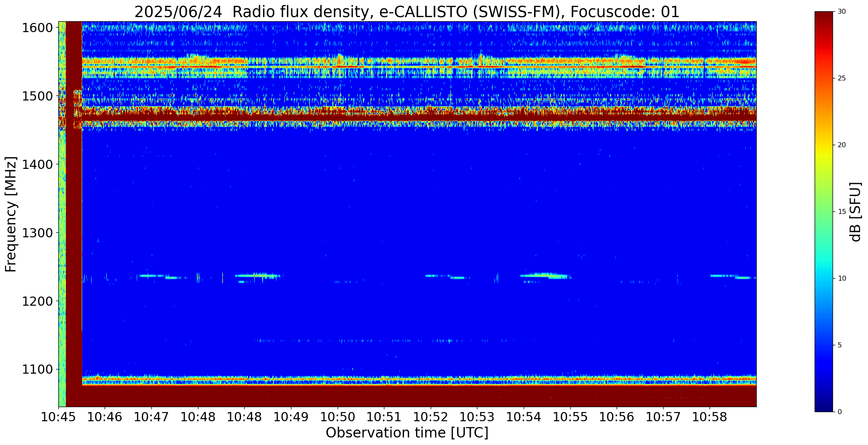Screen dimensions: 868x445
Task: Click the 1100 frequency tick label
Action: (x=38, y=370)
